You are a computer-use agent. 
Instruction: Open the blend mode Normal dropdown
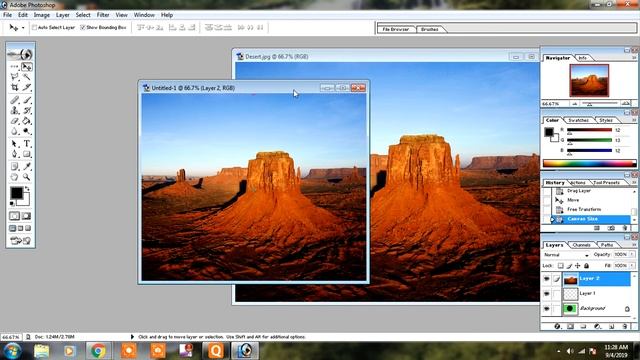[566, 255]
